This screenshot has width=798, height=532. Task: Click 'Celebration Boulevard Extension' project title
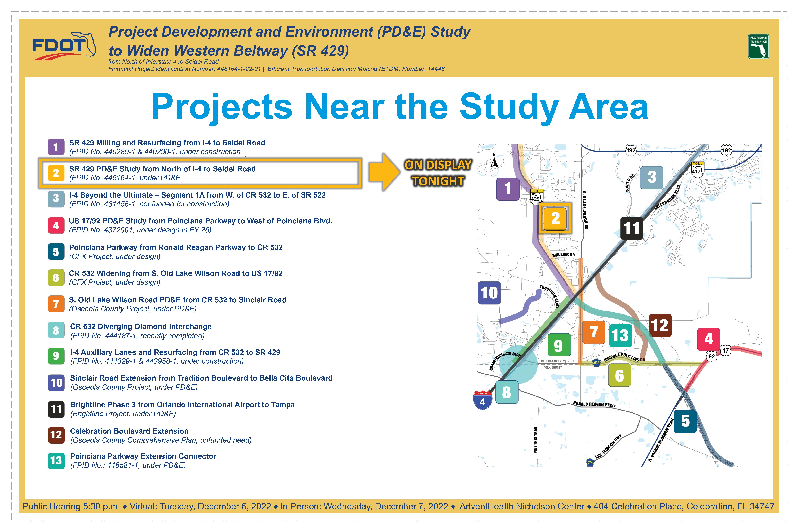[x=129, y=431]
